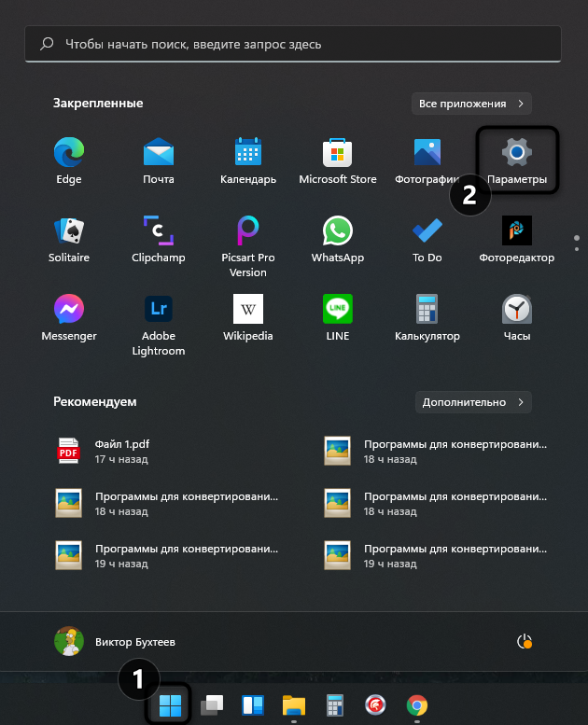This screenshot has height=725, width=588.
Task: Open left-column image file from 18 ч назад
Action: coord(165,504)
